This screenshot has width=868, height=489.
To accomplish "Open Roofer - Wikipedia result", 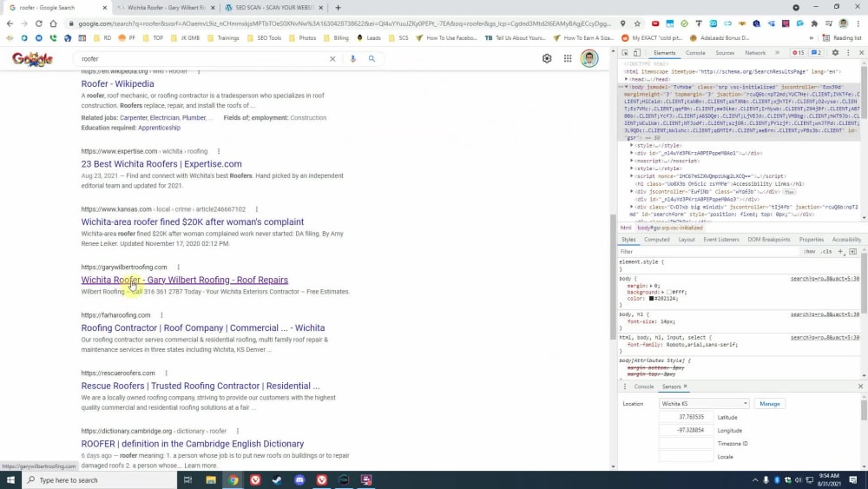I will click(117, 83).
